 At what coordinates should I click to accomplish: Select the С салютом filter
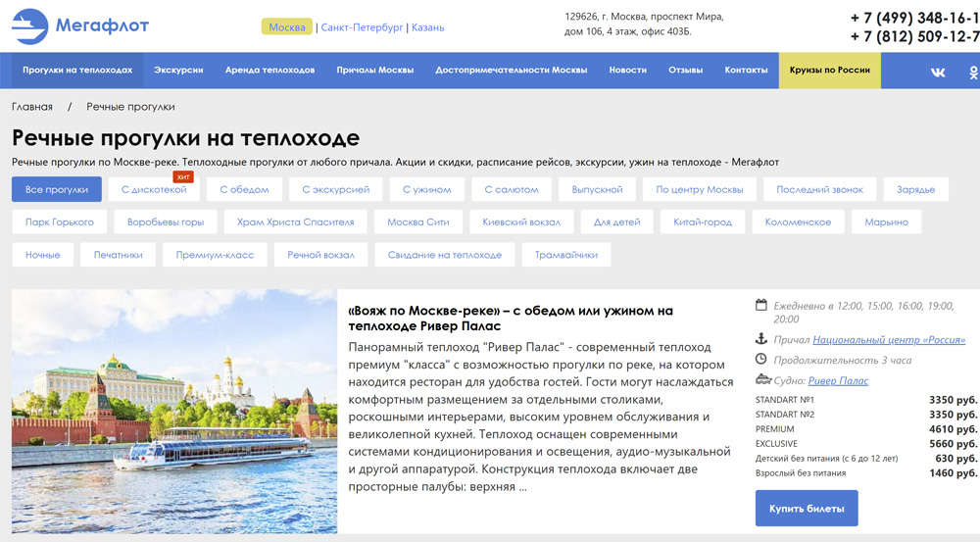(x=512, y=189)
